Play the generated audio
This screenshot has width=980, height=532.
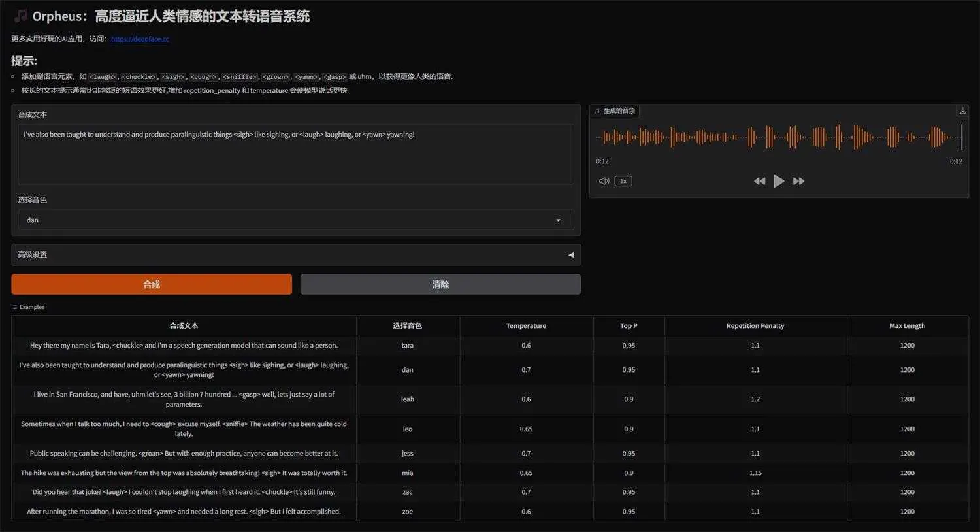coord(779,181)
